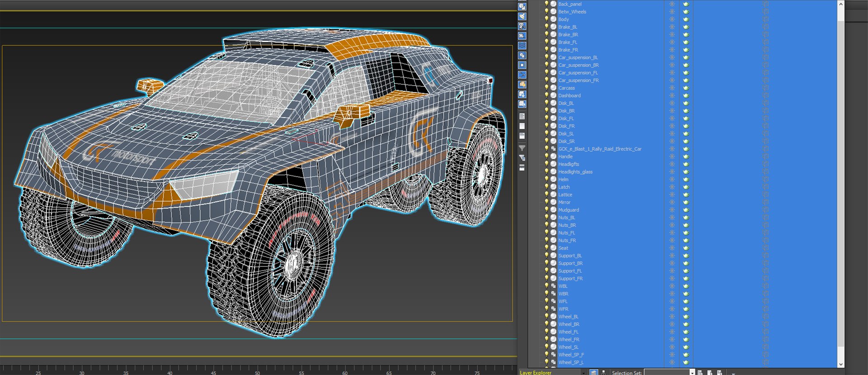Toggle the Display Lights filter icon
Screen dimensions: 868x375
pos(522,16)
